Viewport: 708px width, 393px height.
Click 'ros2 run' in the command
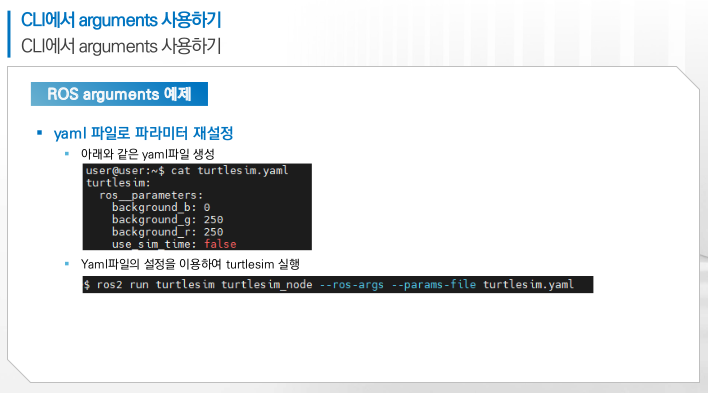pyautogui.click(x=122, y=285)
